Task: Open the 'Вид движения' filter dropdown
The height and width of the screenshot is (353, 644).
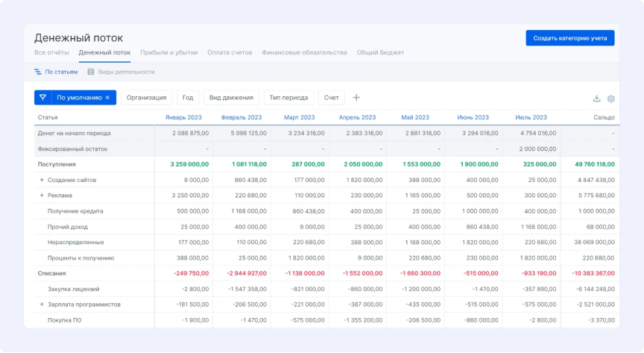Action: 231,98
